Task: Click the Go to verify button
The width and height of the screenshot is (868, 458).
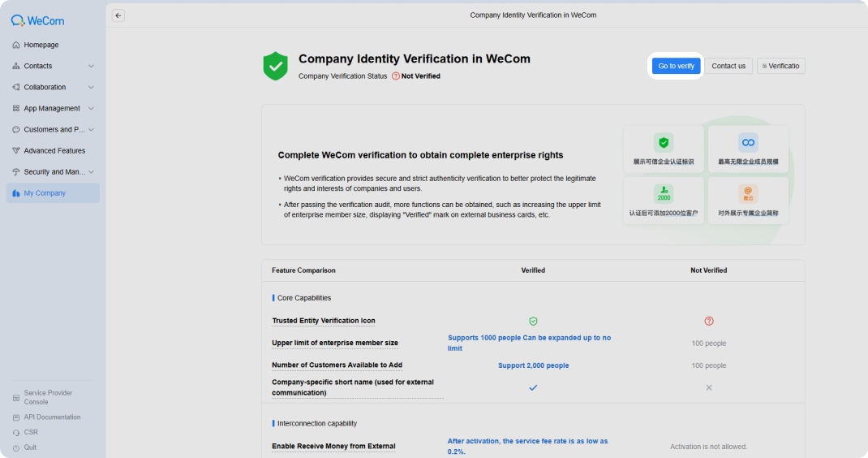Action: (x=676, y=66)
